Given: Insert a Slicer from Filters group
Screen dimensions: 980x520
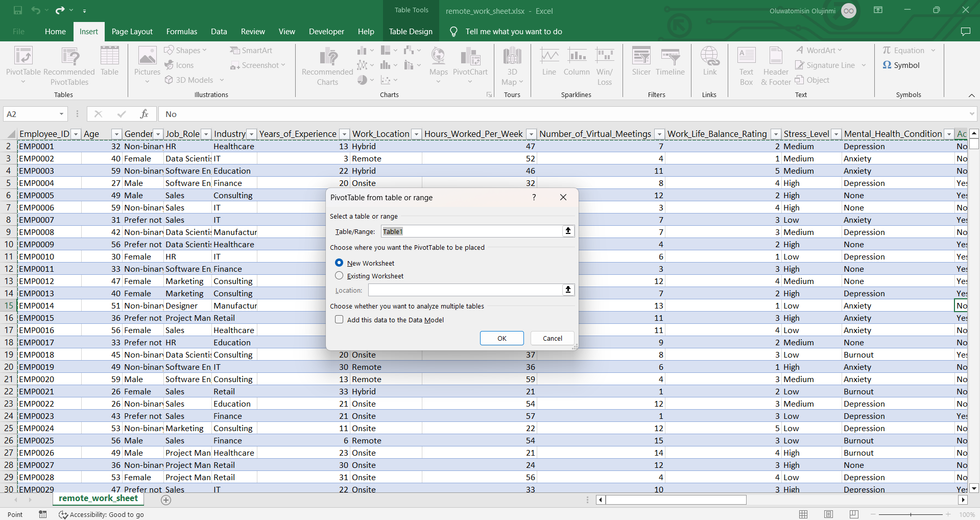Looking at the screenshot, I should 641,61.
